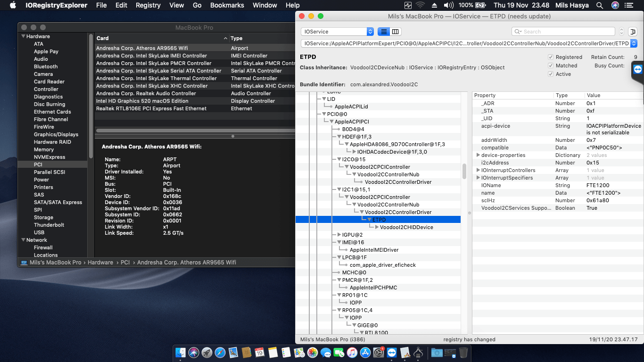Click the Value column header
The width and height of the screenshot is (644, 362).
click(x=614, y=95)
